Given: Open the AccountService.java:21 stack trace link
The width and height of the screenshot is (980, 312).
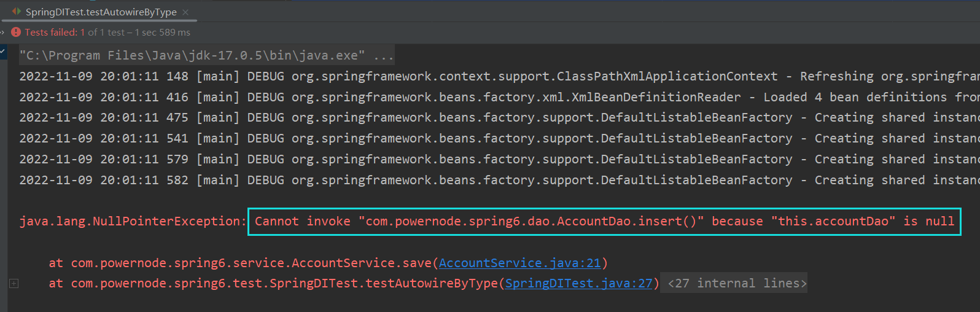Looking at the screenshot, I should click(x=519, y=263).
